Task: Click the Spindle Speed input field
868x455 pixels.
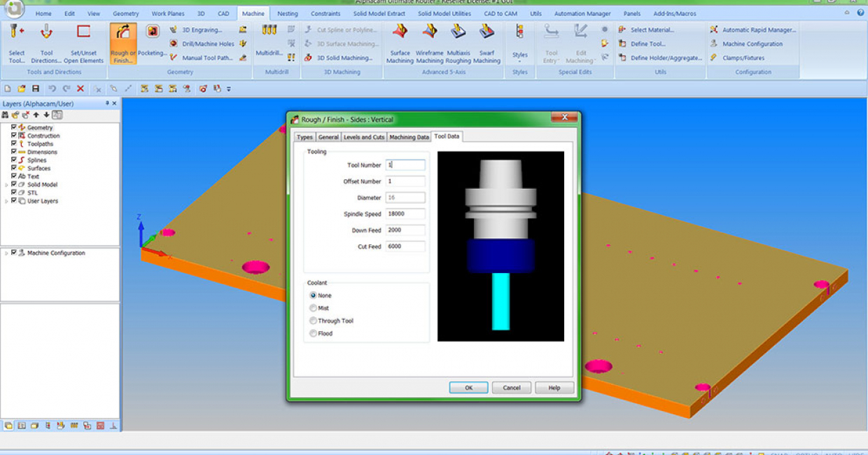Action: 405,214
